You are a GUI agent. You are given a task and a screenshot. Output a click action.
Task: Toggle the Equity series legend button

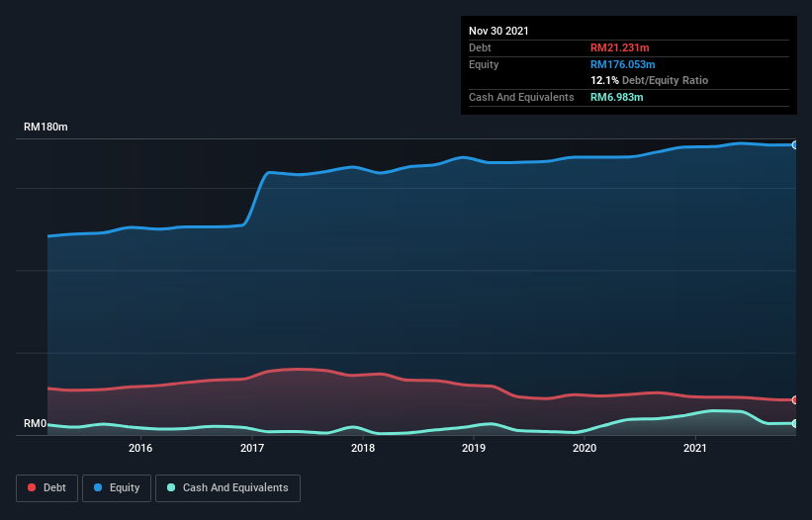117,488
